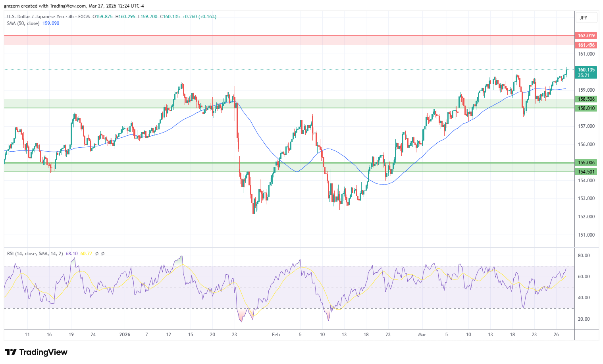
Task: Select the 158.506 support price label
Action: [x=586, y=99]
